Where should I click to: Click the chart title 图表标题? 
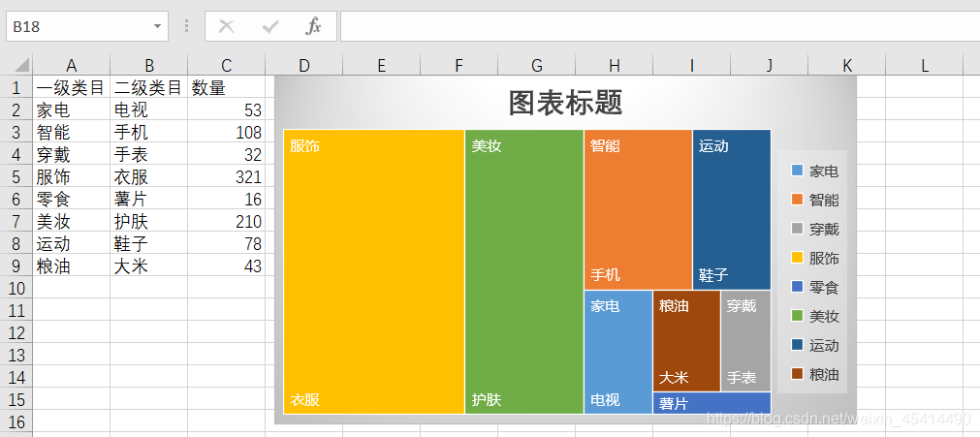tap(566, 103)
